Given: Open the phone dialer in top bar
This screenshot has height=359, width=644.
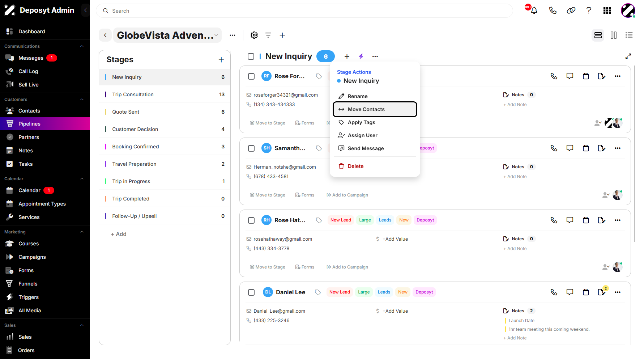Looking at the screenshot, I should point(553,10).
